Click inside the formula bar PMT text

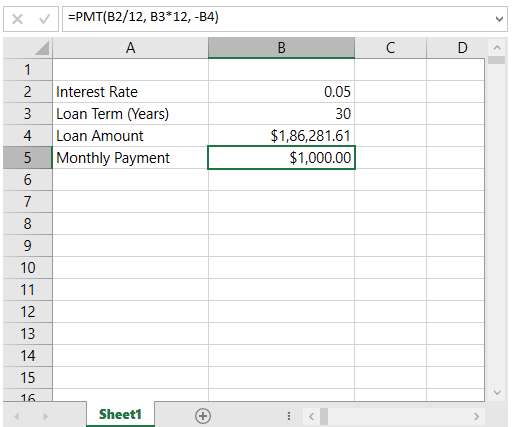click(143, 17)
